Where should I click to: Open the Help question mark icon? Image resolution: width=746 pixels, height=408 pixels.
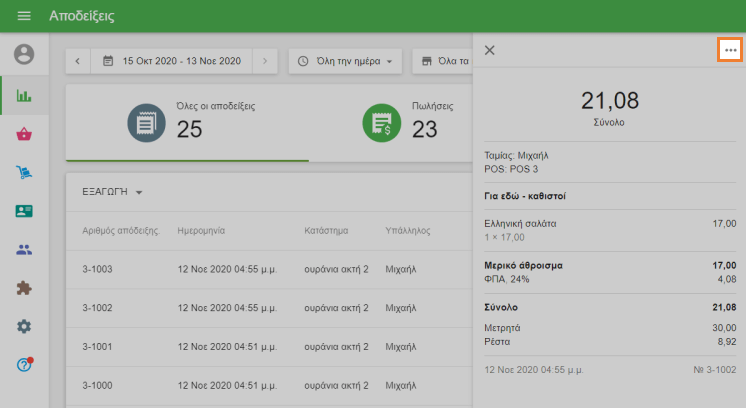(24, 365)
